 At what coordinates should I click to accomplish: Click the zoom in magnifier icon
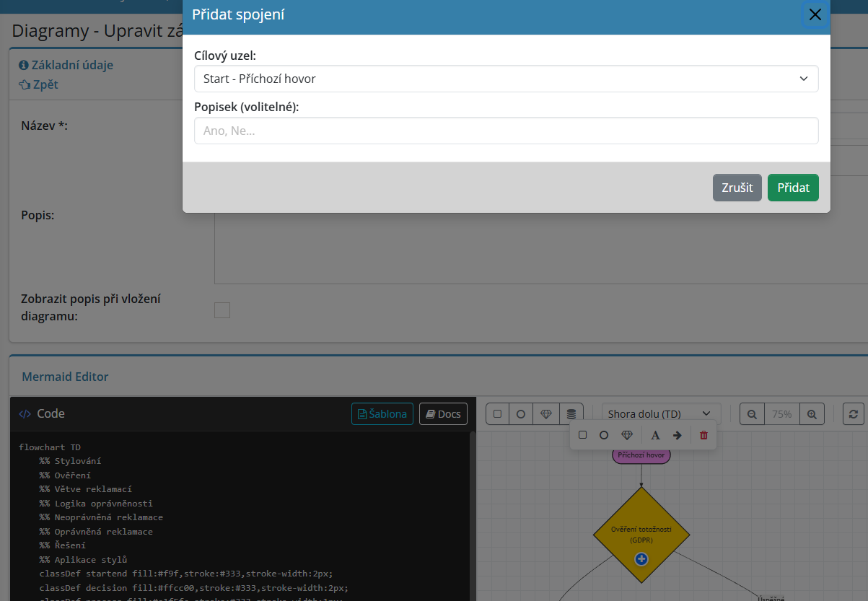[812, 414]
